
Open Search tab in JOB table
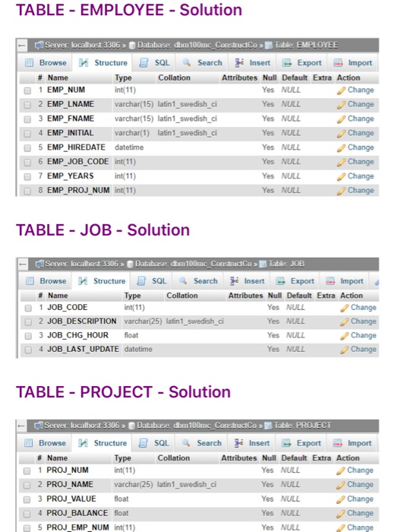(198, 281)
